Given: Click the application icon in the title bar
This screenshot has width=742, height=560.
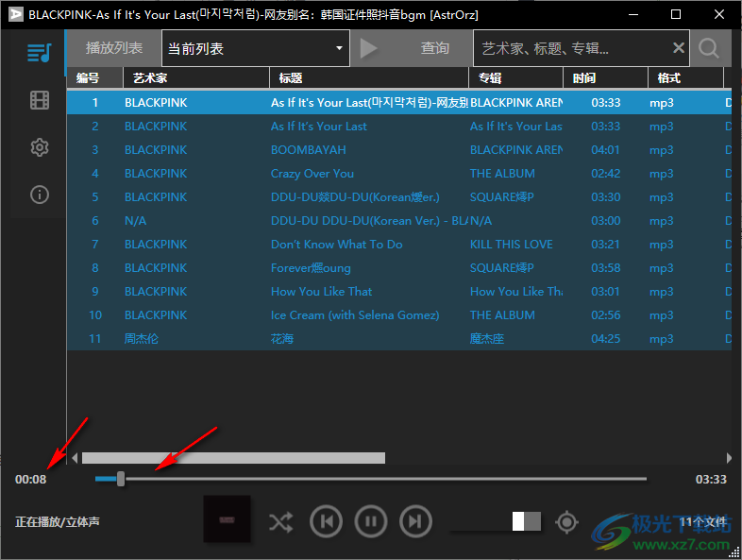Looking at the screenshot, I should (16, 14).
